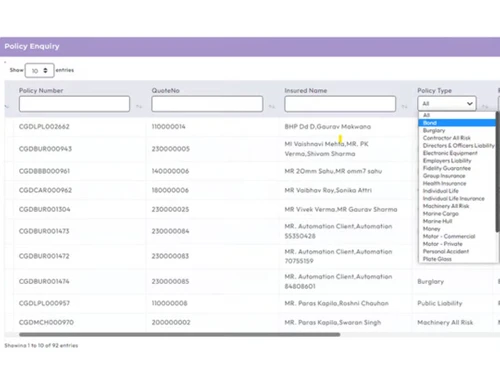Pick 'Fidelity Guarantee' from the list
This screenshot has height=375, width=500.
point(457,168)
